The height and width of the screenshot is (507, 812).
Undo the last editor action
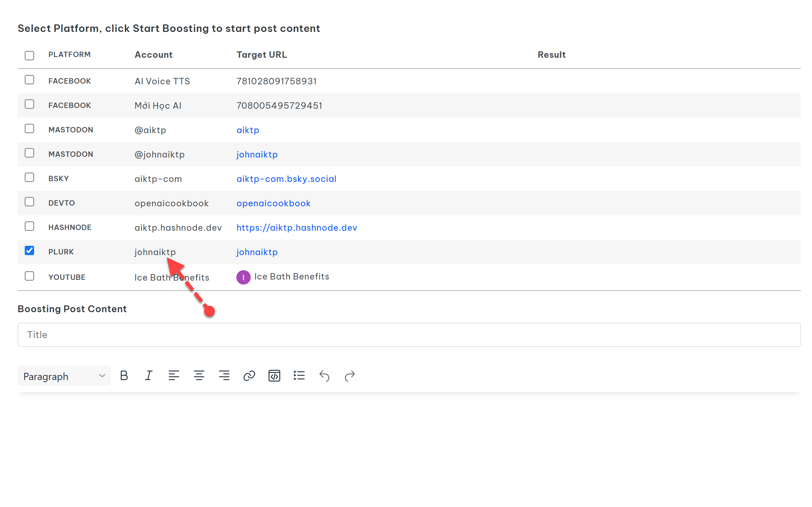tap(324, 376)
